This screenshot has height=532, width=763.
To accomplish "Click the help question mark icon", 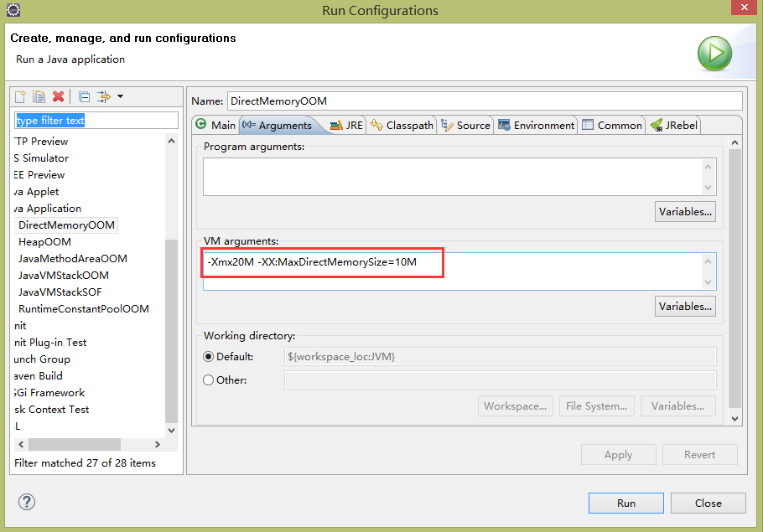I will (x=27, y=502).
